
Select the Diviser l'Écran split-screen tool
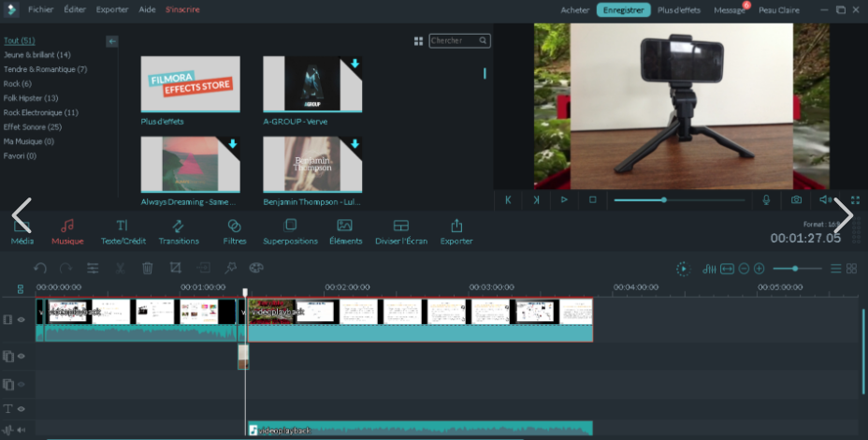click(401, 231)
